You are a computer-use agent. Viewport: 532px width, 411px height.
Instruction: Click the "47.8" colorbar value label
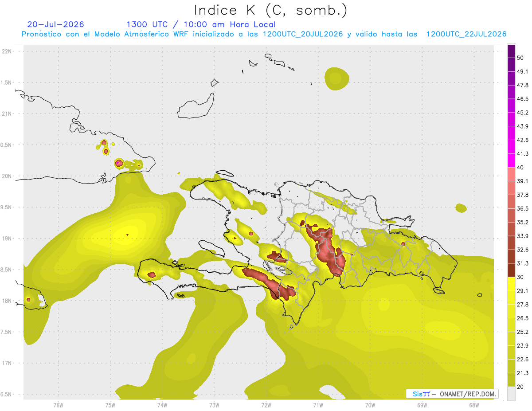tap(523, 85)
